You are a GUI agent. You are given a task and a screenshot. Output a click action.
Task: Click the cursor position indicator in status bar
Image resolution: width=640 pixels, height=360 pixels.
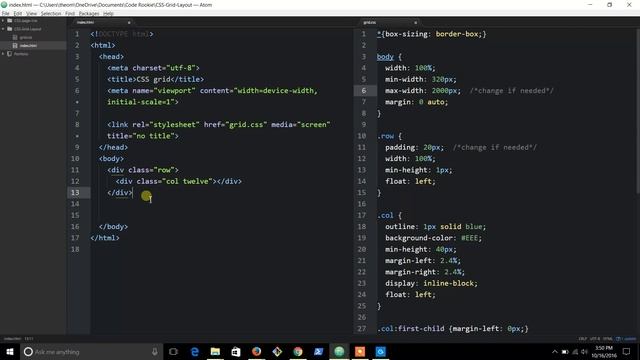click(29, 339)
